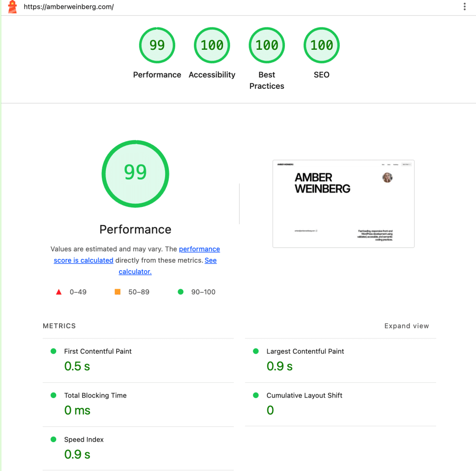Select the Largest Contentful Paint metric
The height and width of the screenshot is (471, 476).
pyautogui.click(x=341, y=360)
